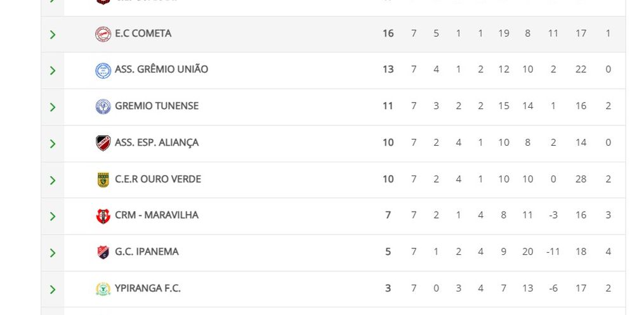Screen dimensions: 644x315
Task: Click the CRM - Maravilha team badge
Action: pos(103,216)
